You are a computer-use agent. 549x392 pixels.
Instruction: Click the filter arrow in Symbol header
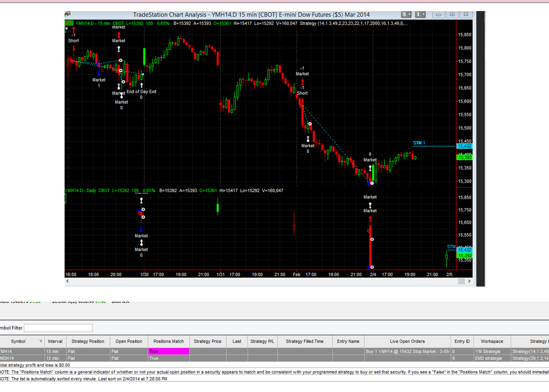click(x=41, y=341)
